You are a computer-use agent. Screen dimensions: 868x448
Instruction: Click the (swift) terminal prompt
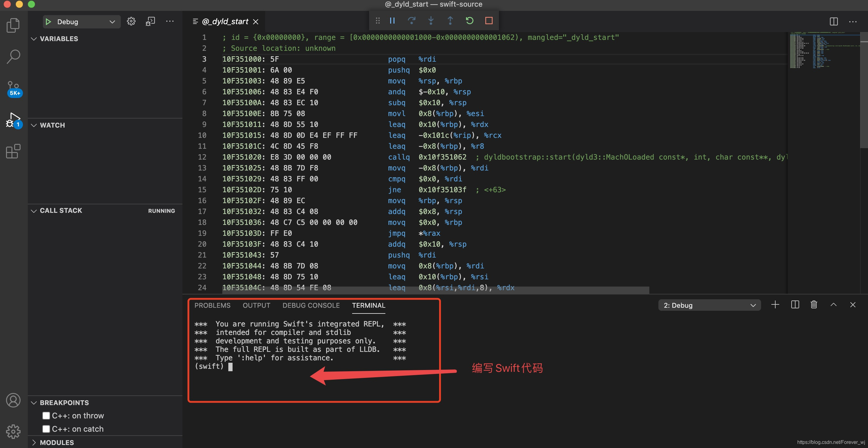click(x=209, y=366)
